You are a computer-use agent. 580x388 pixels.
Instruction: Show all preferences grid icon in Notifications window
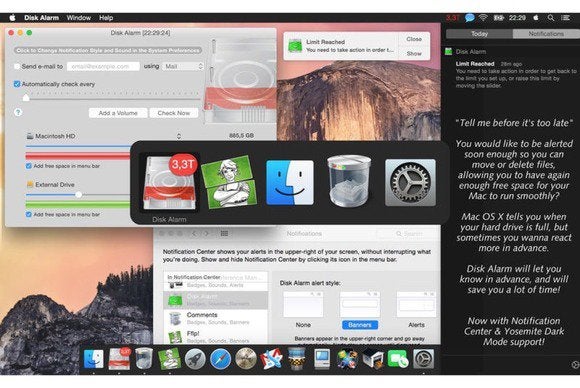tap(224, 233)
